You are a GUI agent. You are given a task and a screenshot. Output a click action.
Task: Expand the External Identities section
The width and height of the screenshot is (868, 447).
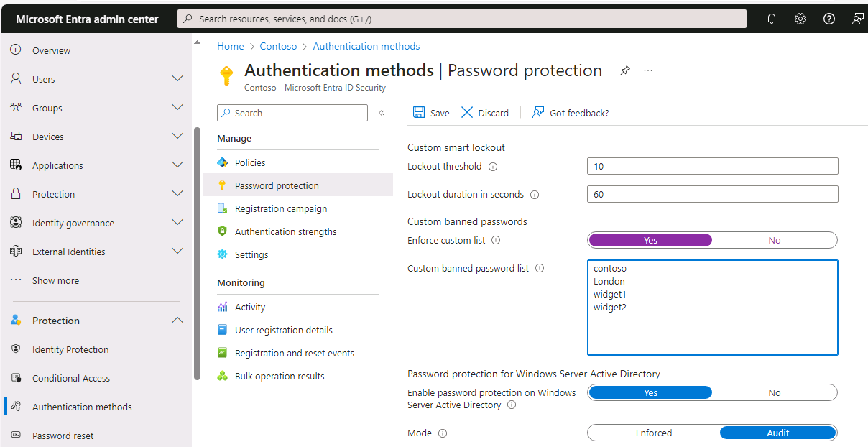(x=177, y=251)
